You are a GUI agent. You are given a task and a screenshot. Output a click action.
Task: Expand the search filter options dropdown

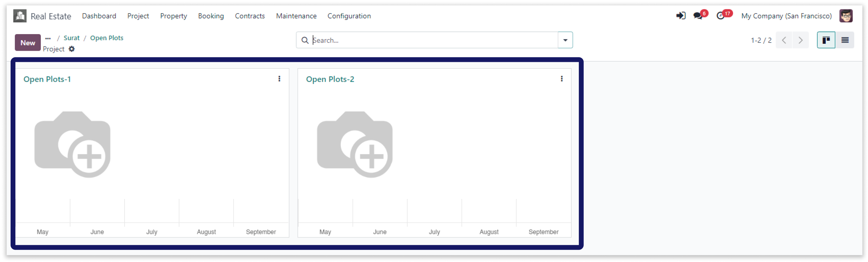tap(565, 40)
